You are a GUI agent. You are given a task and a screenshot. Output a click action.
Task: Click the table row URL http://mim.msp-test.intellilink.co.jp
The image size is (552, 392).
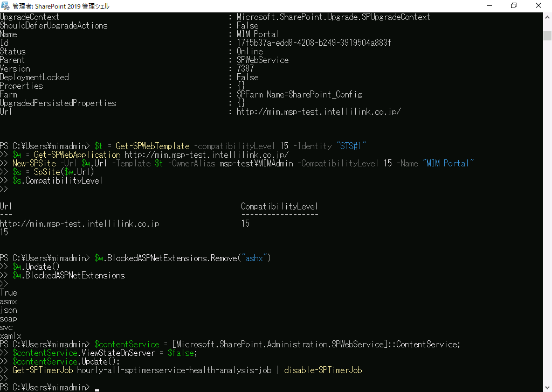[80, 223]
